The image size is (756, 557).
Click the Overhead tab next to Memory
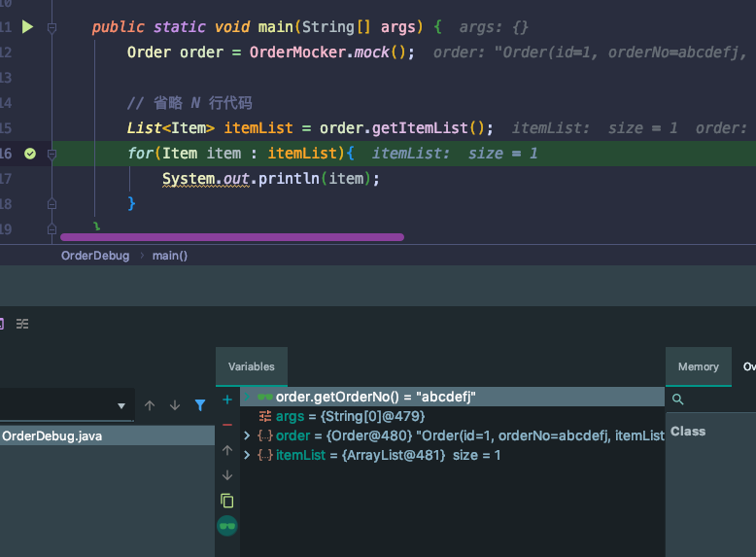point(749,366)
